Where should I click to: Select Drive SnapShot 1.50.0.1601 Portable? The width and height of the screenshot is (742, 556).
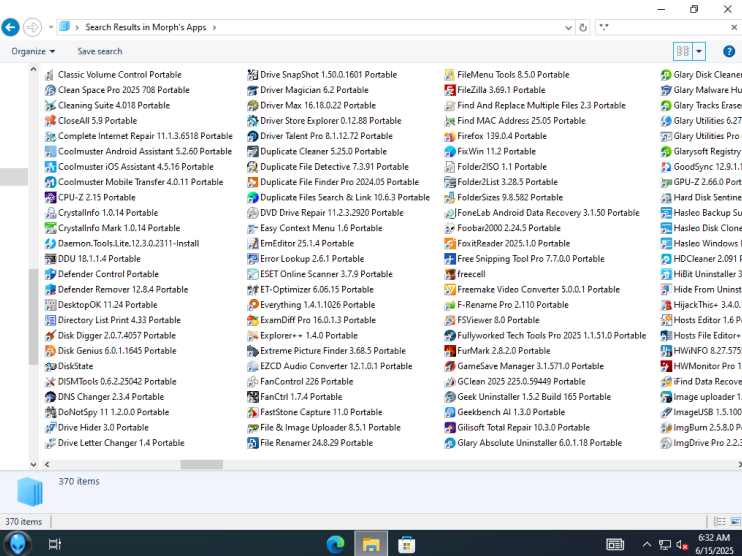click(322, 74)
